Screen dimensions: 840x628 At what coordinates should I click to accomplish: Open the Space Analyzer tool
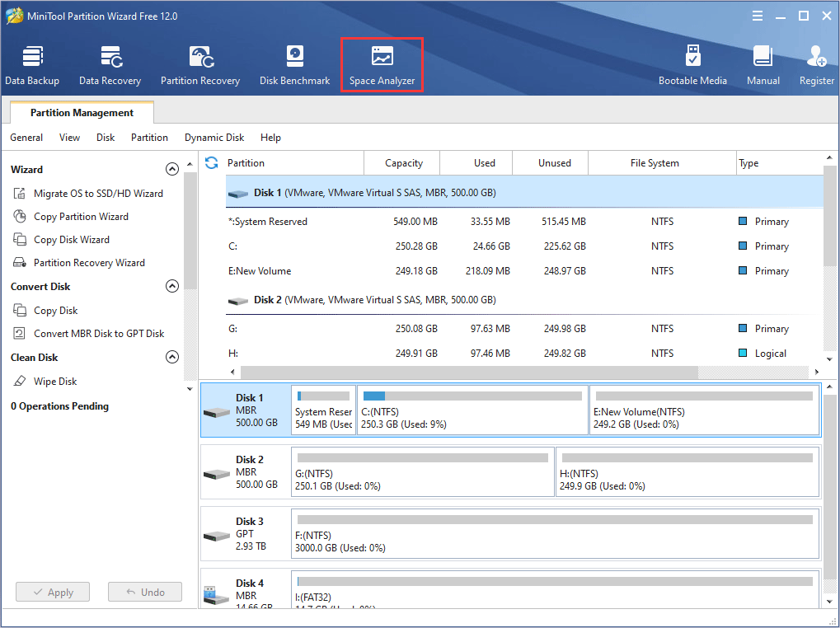pyautogui.click(x=382, y=66)
